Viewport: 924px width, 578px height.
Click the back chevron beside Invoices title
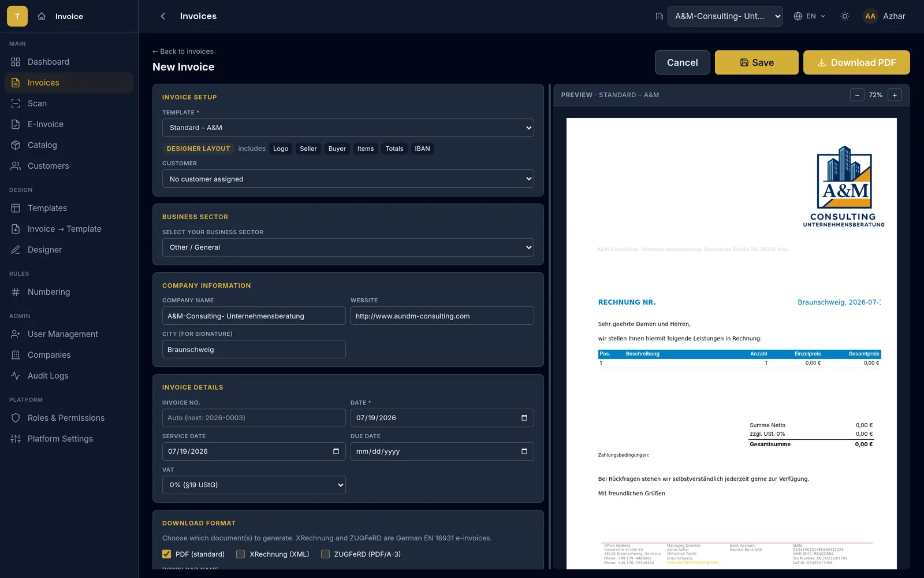(x=163, y=16)
